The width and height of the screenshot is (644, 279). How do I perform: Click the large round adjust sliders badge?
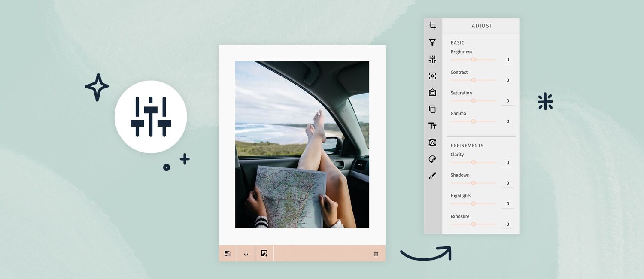click(151, 117)
